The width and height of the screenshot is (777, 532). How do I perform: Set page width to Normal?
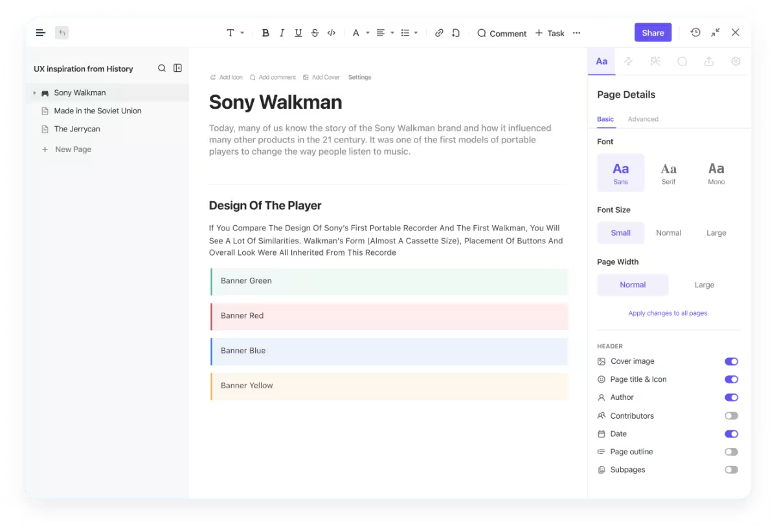633,285
